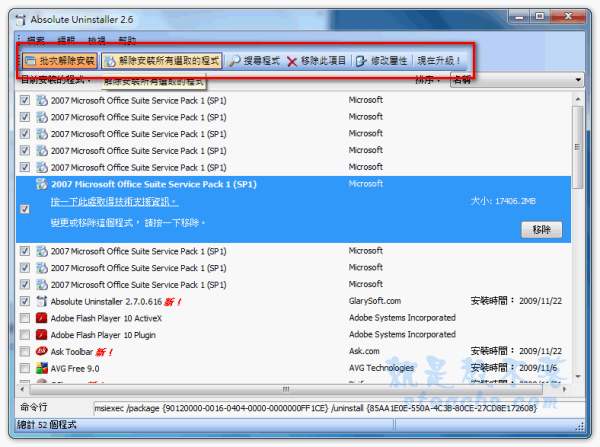Check the Ask Toolbar checkbox
Image resolution: width=600 pixels, height=447 pixels.
tap(25, 351)
